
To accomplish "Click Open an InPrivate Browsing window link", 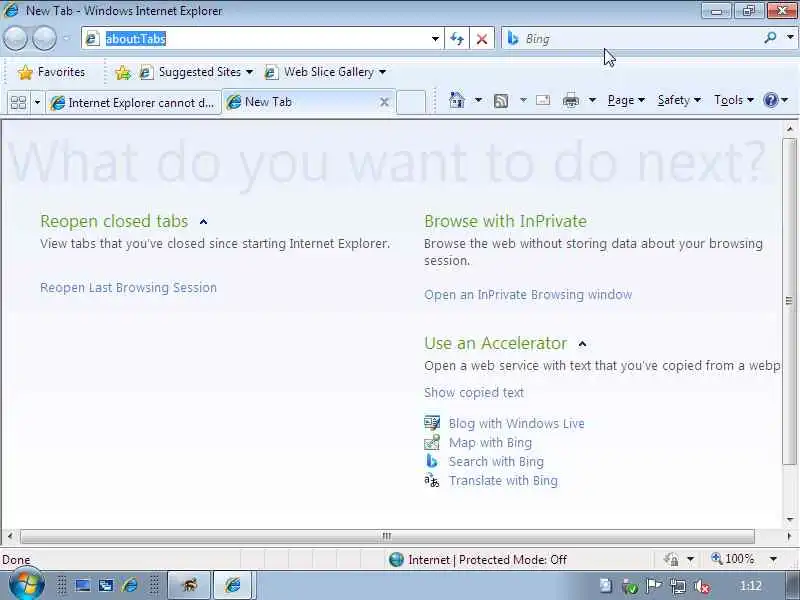I will pyautogui.click(x=528, y=295).
